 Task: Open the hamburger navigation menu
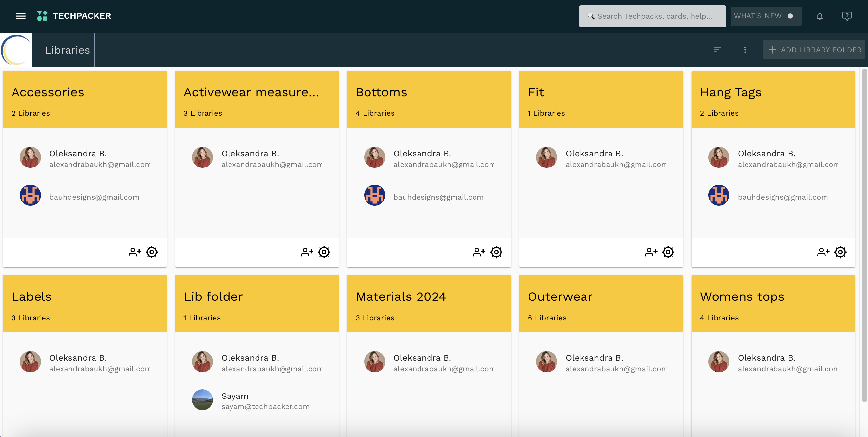pos(21,16)
